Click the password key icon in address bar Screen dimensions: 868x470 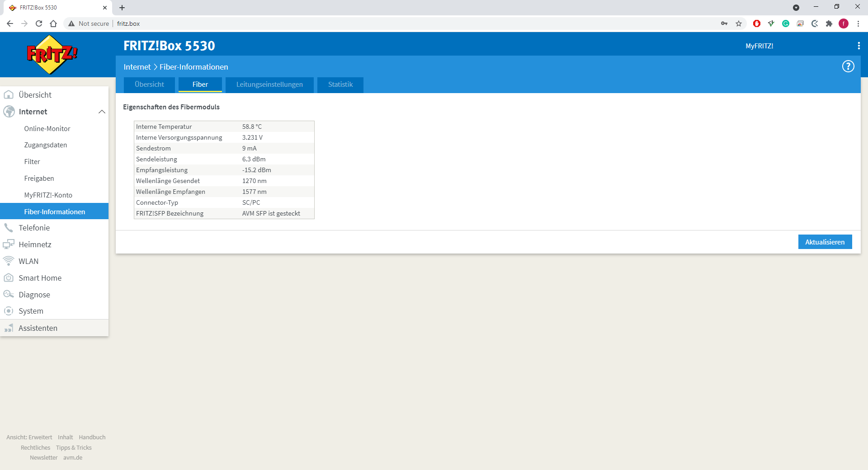(724, 23)
